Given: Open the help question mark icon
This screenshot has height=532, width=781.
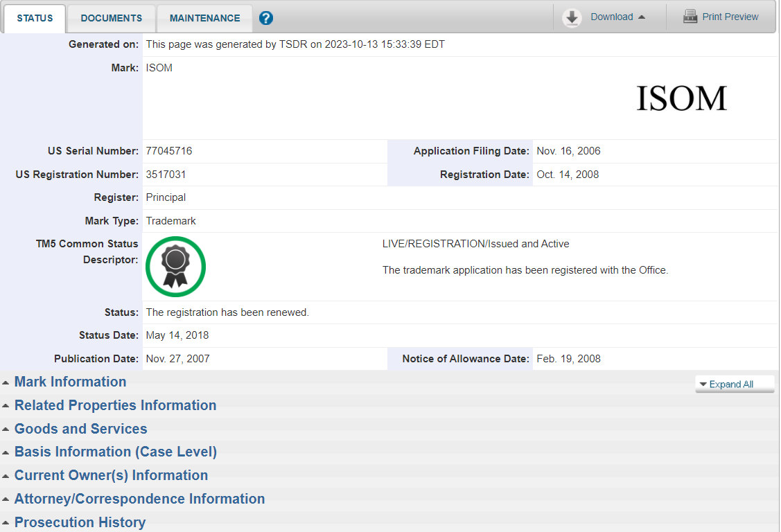Looking at the screenshot, I should 266,19.
